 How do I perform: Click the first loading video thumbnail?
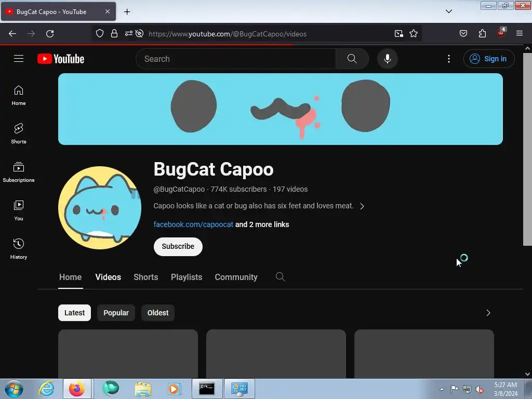128,354
